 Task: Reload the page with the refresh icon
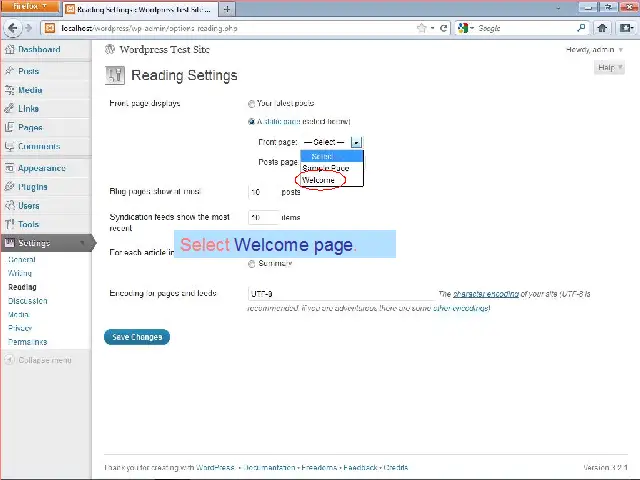point(443,28)
